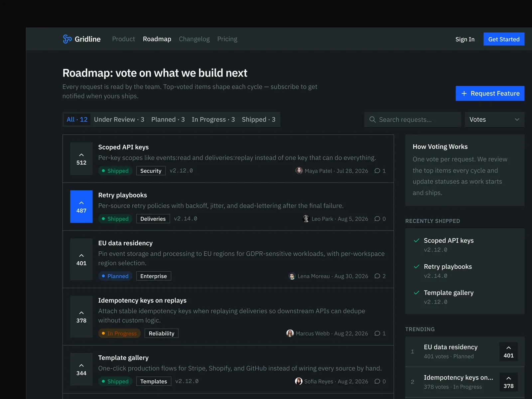Open the Votes sort dropdown
This screenshot has height=399, width=532.
click(494, 119)
